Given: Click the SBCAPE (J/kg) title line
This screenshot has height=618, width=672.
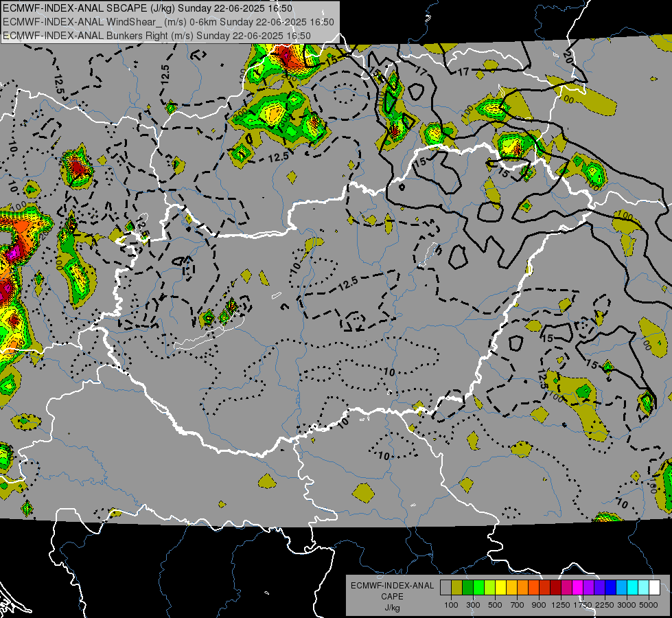Looking at the screenshot, I should 148,8.
